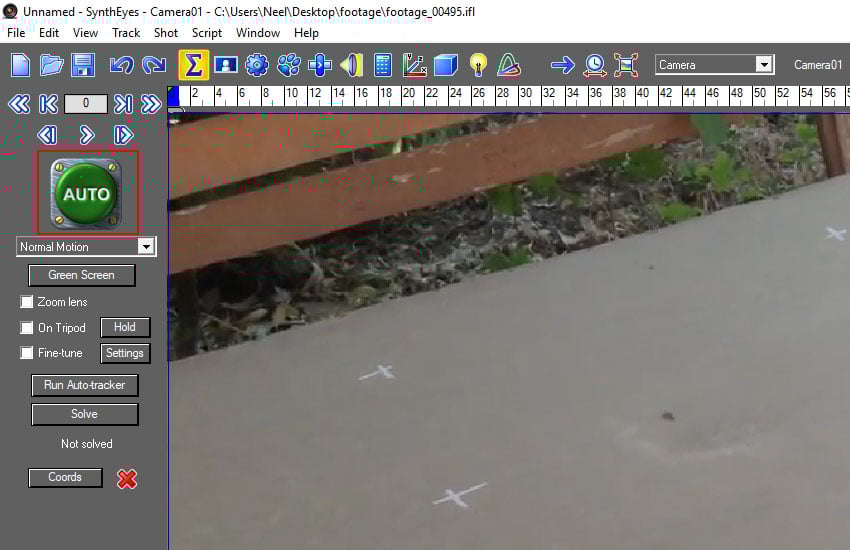Open the Solver panel calculator icon

pos(382,65)
